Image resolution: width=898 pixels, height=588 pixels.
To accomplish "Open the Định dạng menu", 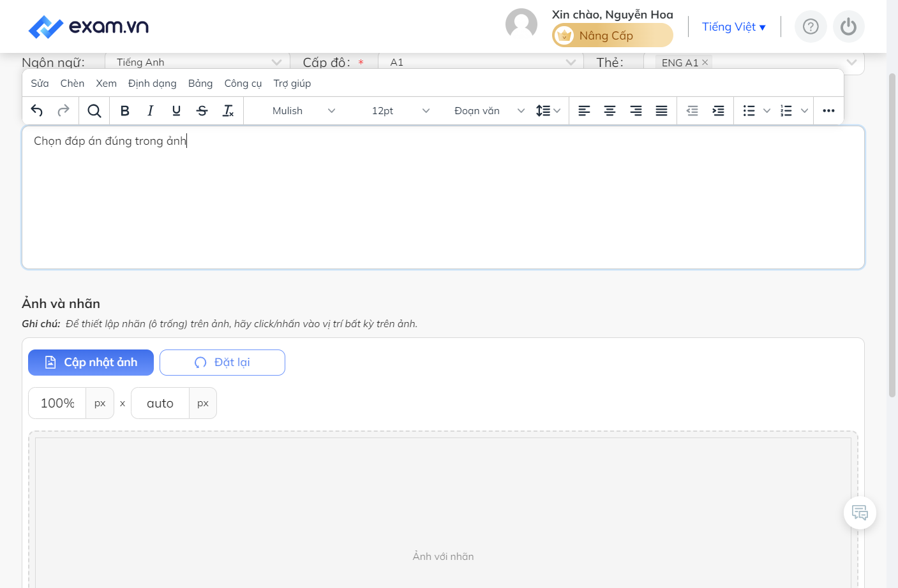I will (x=153, y=84).
